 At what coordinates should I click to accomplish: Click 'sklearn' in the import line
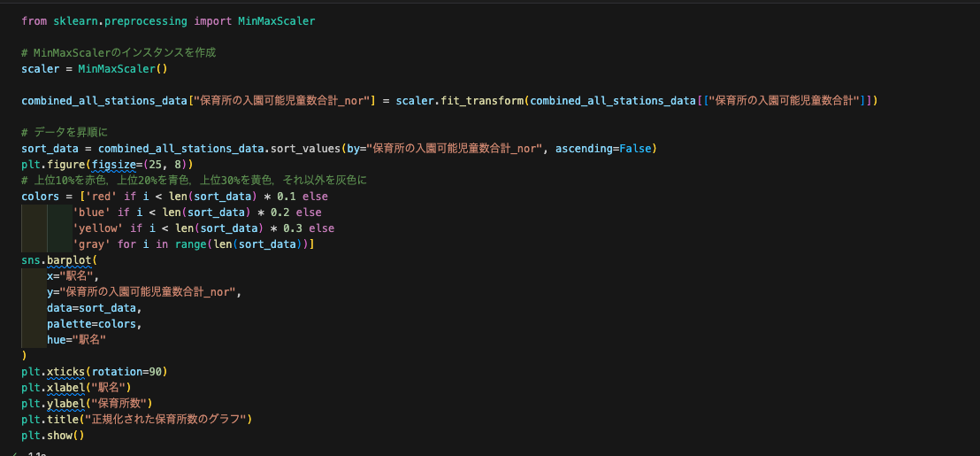75,20
